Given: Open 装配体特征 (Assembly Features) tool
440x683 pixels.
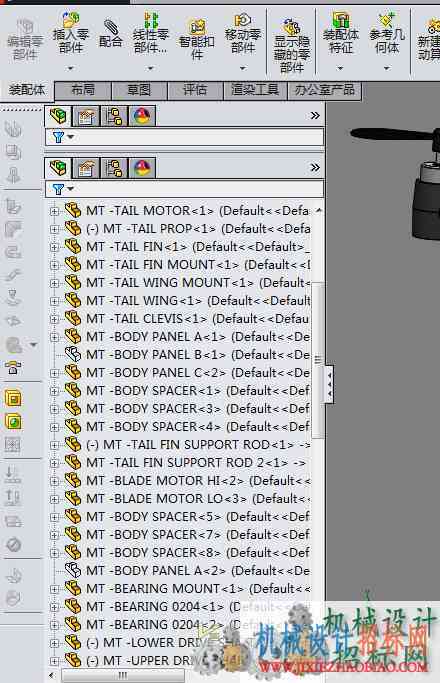Looking at the screenshot, I should point(341,32).
